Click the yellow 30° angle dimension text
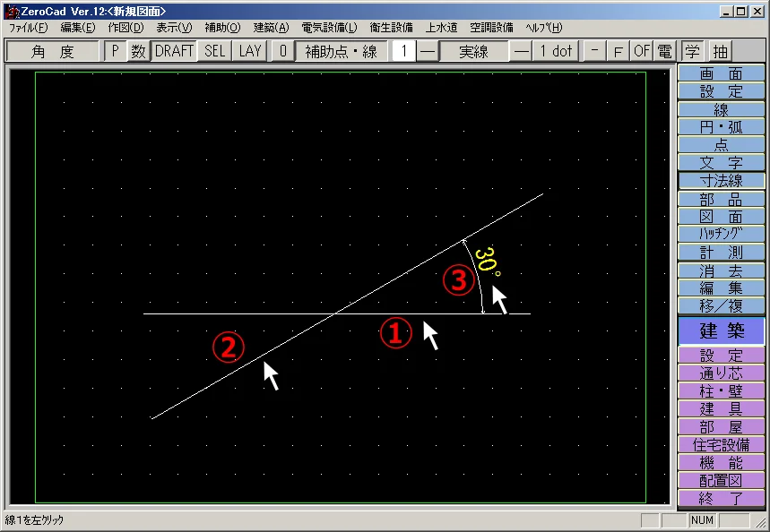This screenshot has height=532, width=770. pos(487,262)
